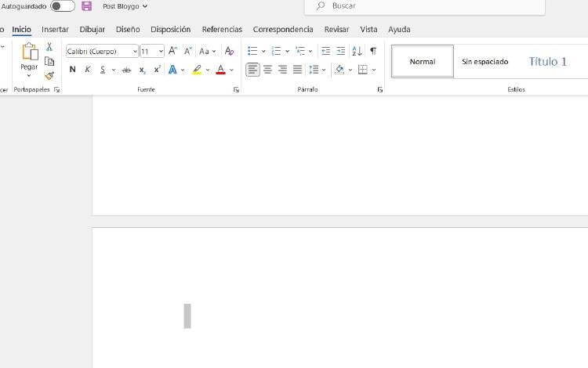Apply the yellow text highlight color
This screenshot has height=368, width=588.
pos(197,70)
